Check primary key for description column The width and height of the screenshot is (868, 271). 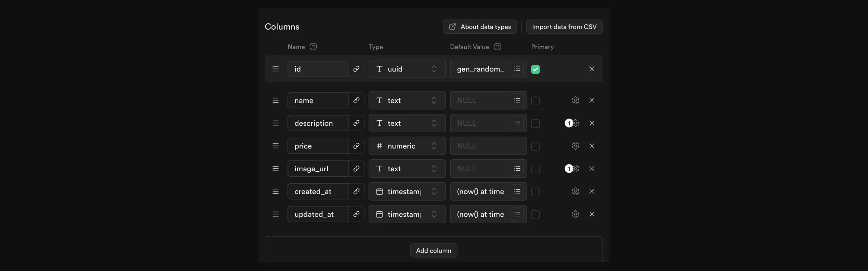coord(536,124)
